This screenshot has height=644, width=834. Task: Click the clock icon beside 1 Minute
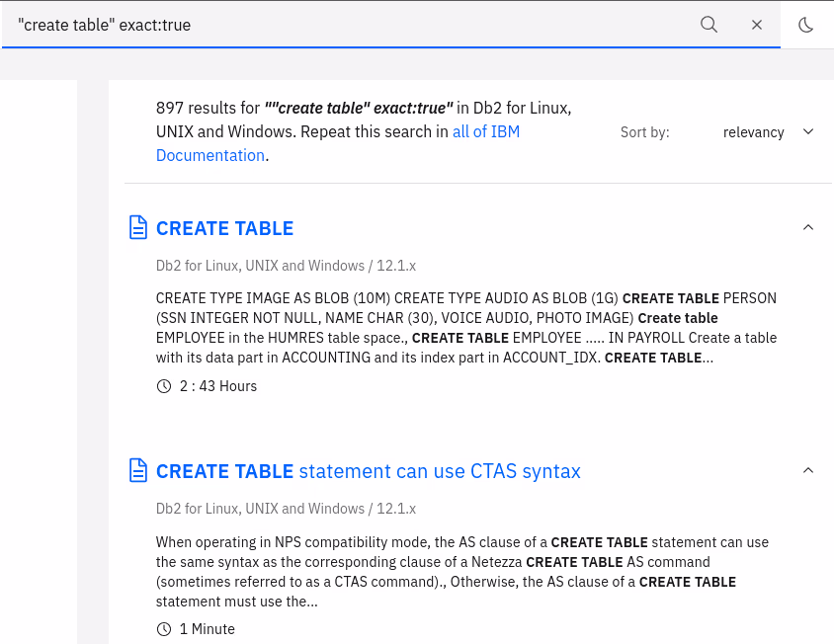pyautogui.click(x=164, y=629)
